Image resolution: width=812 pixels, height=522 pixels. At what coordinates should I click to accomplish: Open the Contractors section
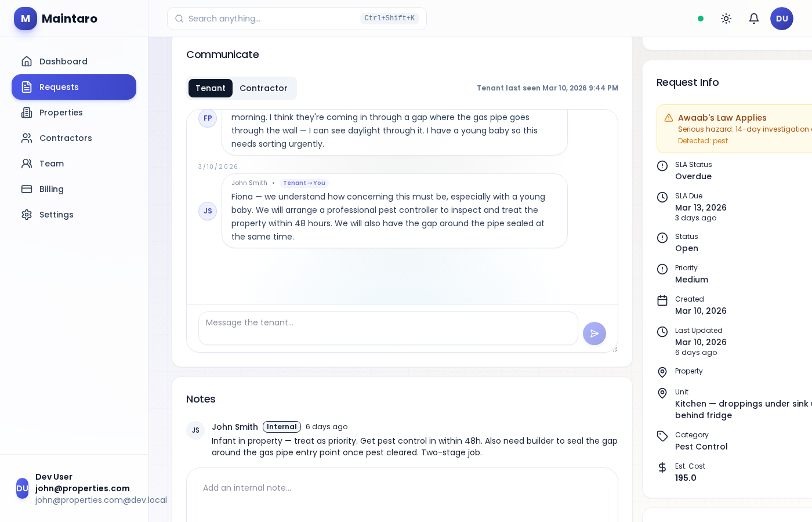[x=66, y=138]
